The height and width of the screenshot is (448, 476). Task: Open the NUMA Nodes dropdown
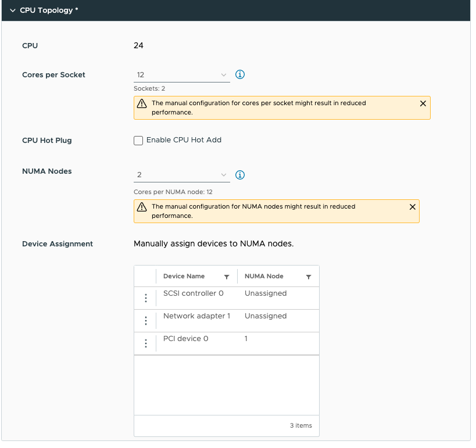pos(181,175)
